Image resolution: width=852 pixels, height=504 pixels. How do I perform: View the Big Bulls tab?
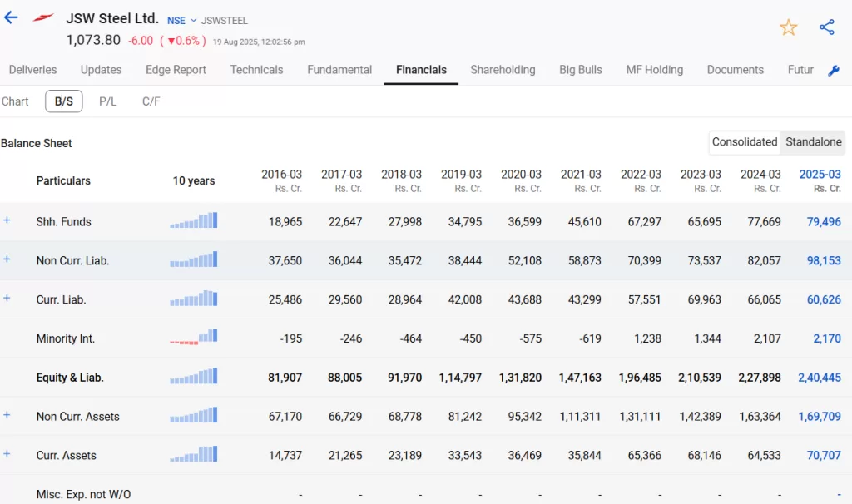click(x=580, y=70)
